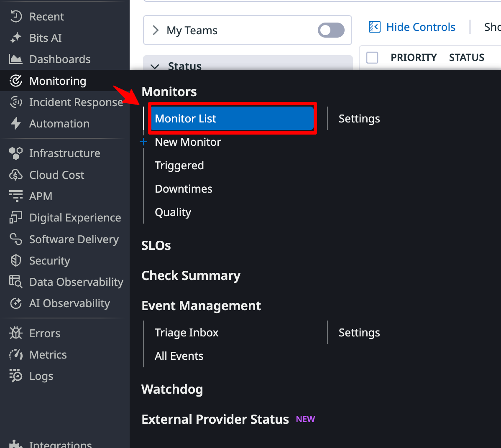Expand the My Teams chevron
The width and height of the screenshot is (501, 448).
tap(156, 30)
